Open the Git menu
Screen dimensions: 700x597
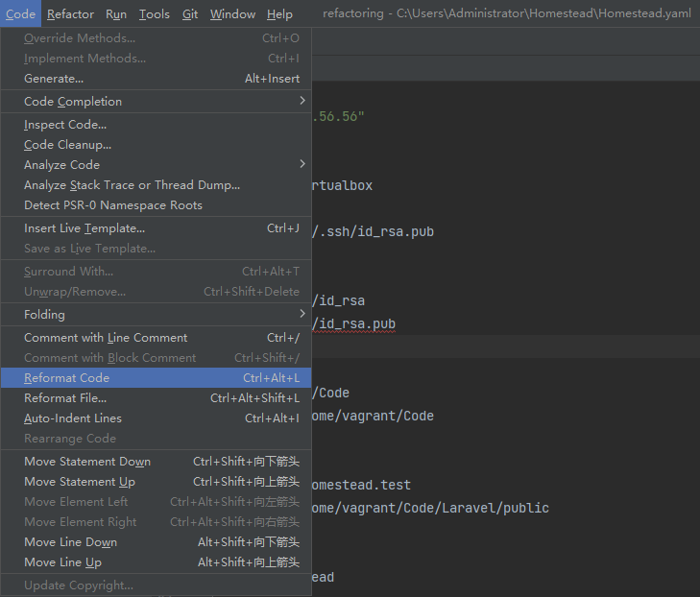pos(190,14)
